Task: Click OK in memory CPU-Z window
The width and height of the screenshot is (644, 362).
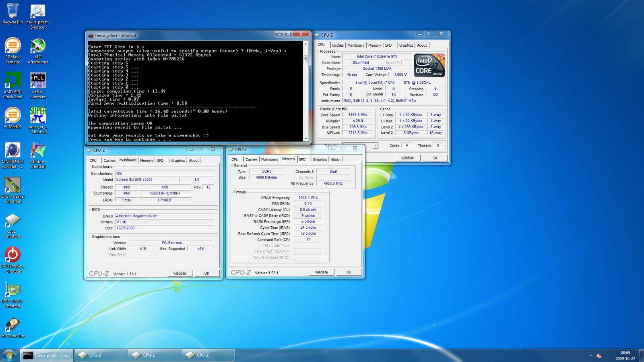Action: 349,272
